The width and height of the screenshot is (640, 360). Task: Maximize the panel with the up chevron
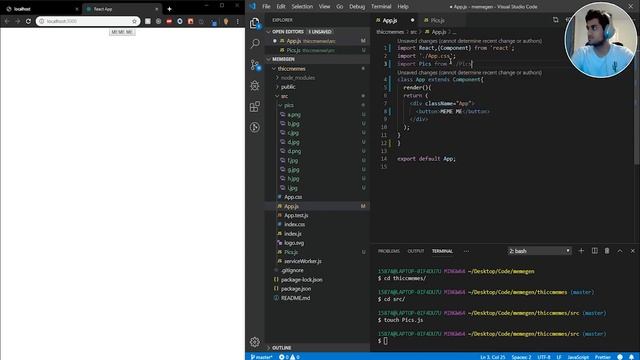pos(620,251)
